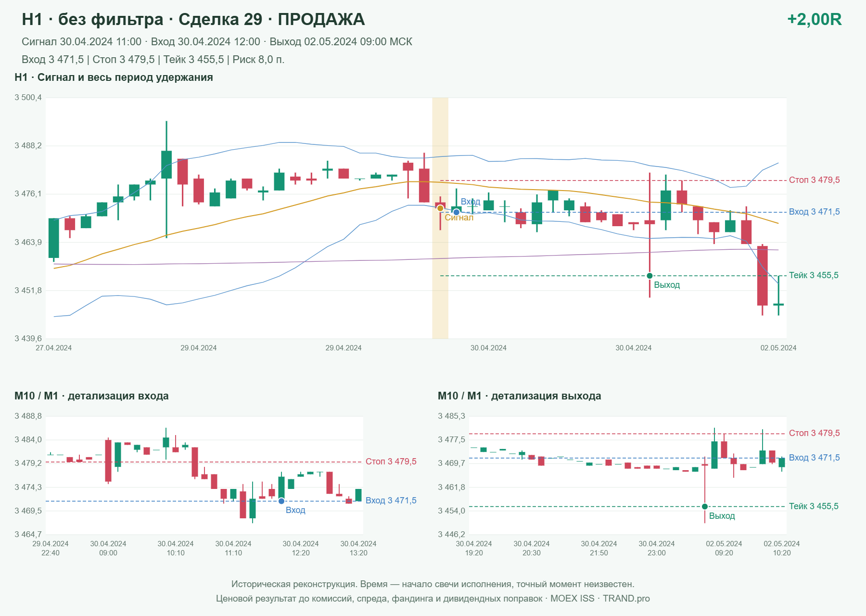Click the 'Выход' label on the main chart
Screen dimensions: 866x616
(x=667, y=285)
